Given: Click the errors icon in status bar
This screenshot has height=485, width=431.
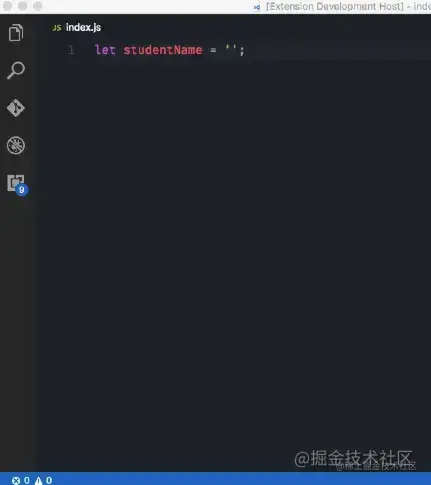Looking at the screenshot, I should click(16, 480).
